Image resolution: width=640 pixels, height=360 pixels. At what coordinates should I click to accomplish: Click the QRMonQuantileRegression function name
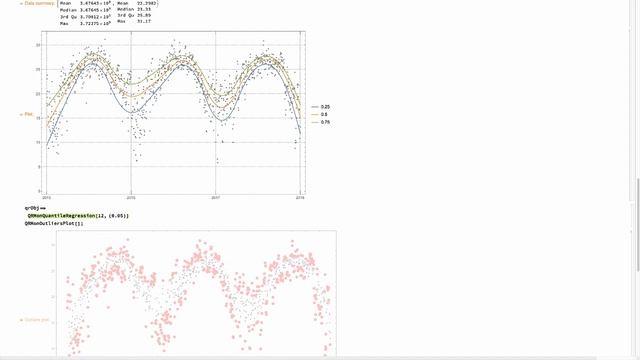[x=61, y=216]
